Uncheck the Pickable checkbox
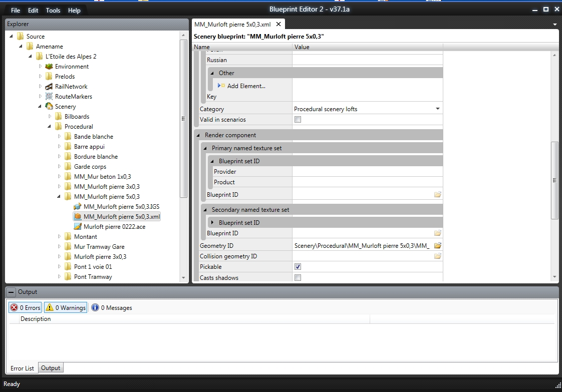 pos(298,266)
